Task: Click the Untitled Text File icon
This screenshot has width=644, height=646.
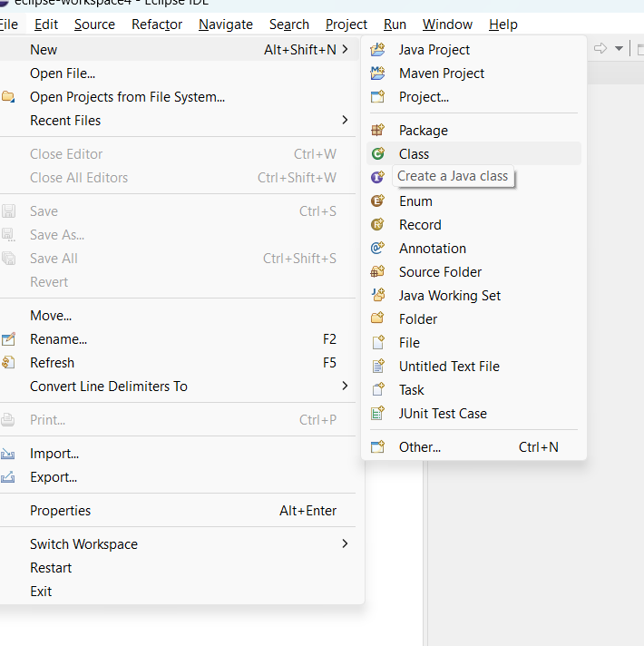Action: coord(377,366)
